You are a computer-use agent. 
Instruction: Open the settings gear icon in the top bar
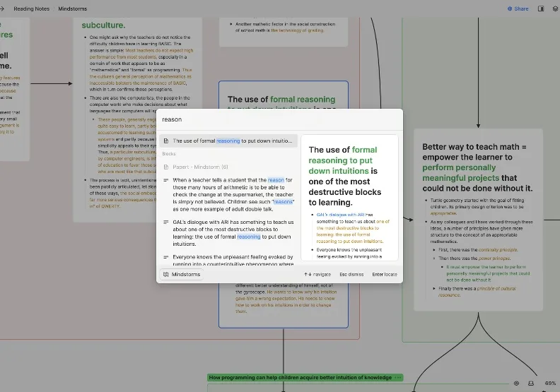click(555, 8)
